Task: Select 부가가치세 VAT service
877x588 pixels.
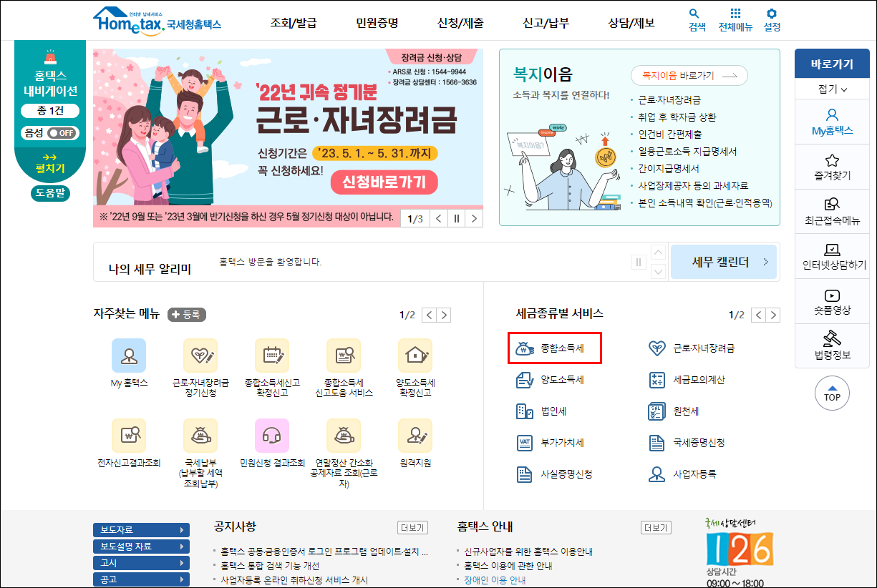Action: click(551, 443)
